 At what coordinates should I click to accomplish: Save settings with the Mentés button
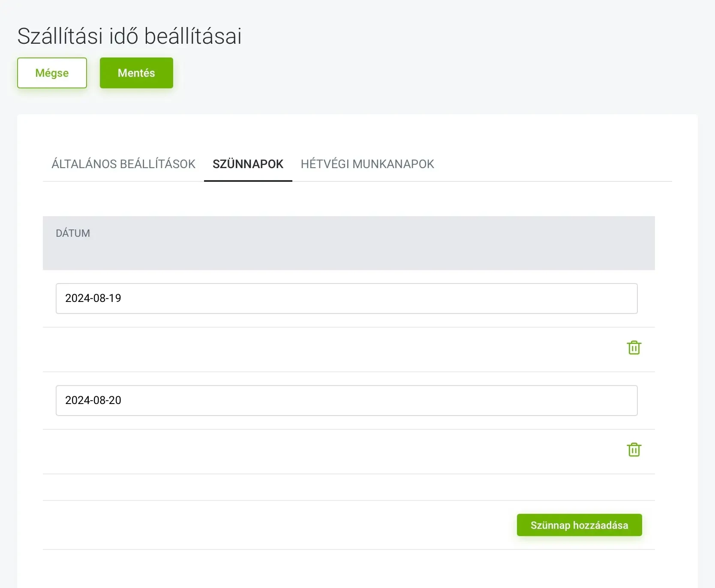pyautogui.click(x=136, y=73)
